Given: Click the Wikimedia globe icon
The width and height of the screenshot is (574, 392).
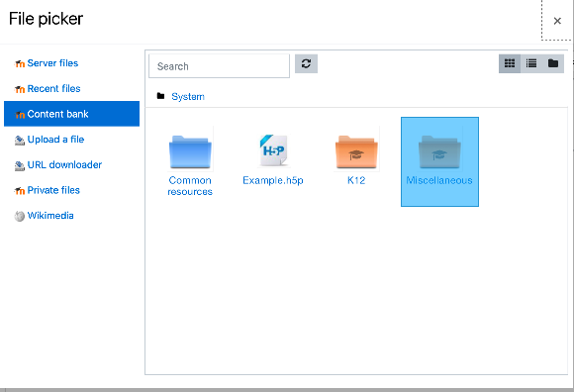Looking at the screenshot, I should (x=20, y=217).
